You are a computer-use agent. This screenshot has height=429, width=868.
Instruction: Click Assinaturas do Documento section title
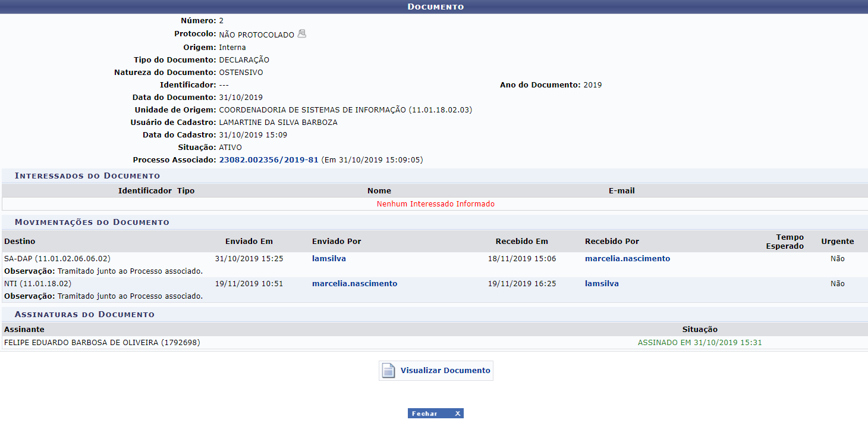click(84, 314)
